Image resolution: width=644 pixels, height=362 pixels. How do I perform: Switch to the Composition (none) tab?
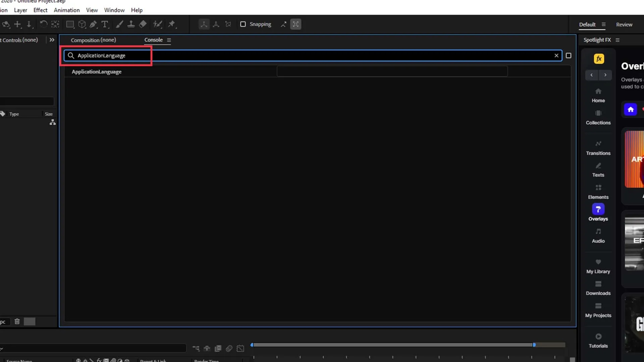pos(93,40)
